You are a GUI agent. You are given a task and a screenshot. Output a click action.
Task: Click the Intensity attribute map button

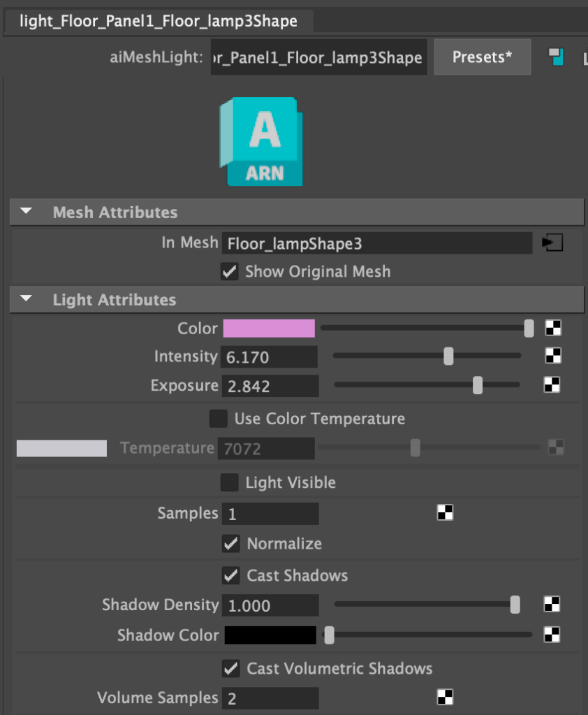click(x=553, y=356)
